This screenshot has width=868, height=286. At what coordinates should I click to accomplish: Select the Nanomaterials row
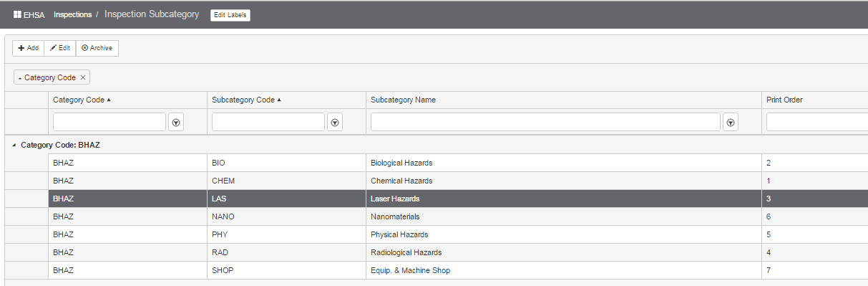[437, 216]
